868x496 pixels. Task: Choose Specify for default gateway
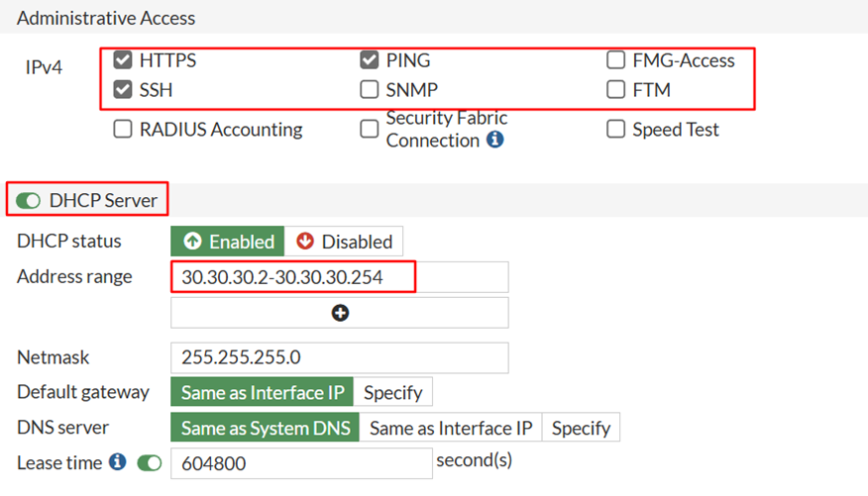(x=393, y=392)
